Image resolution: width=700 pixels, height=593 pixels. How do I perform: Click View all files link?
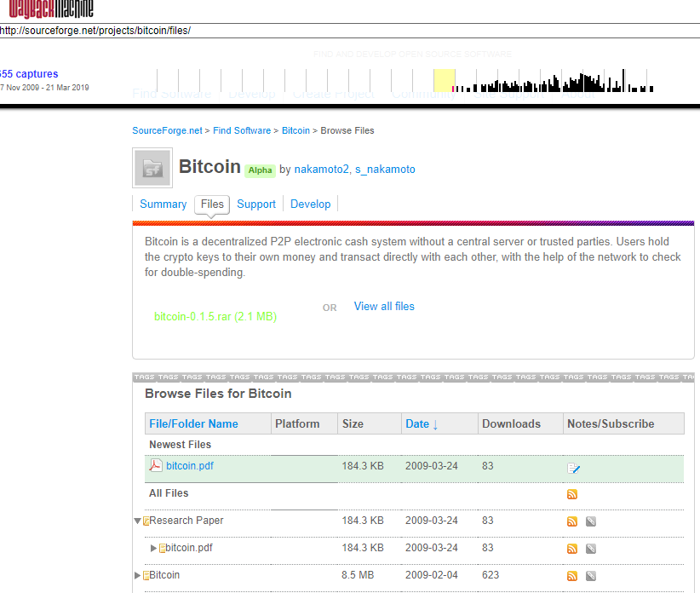(x=384, y=307)
